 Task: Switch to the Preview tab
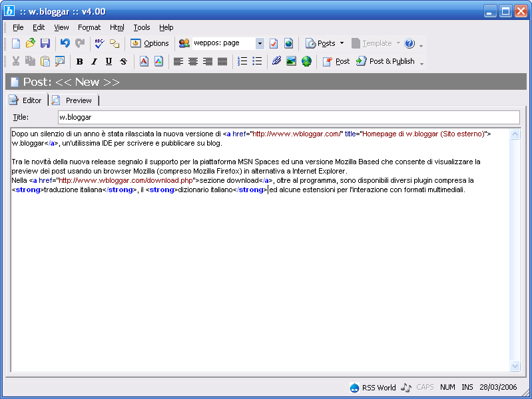click(73, 100)
